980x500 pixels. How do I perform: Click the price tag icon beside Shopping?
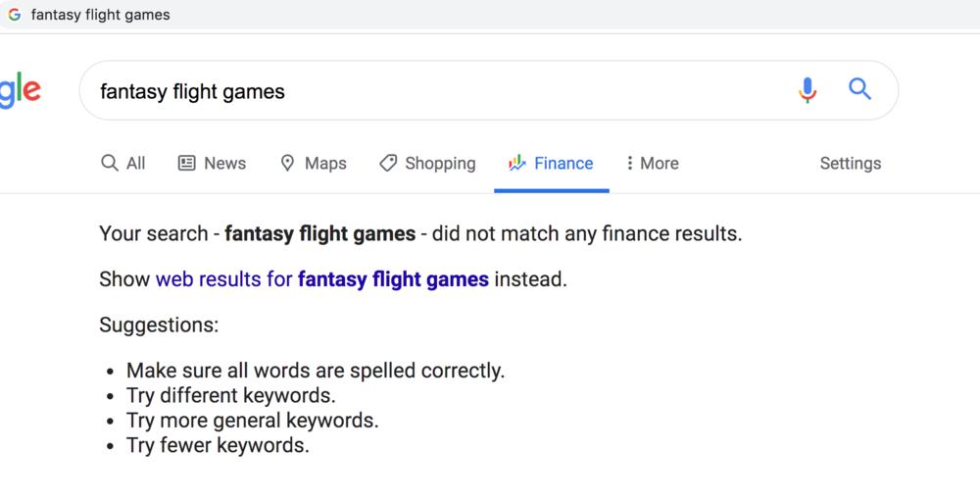pos(388,164)
